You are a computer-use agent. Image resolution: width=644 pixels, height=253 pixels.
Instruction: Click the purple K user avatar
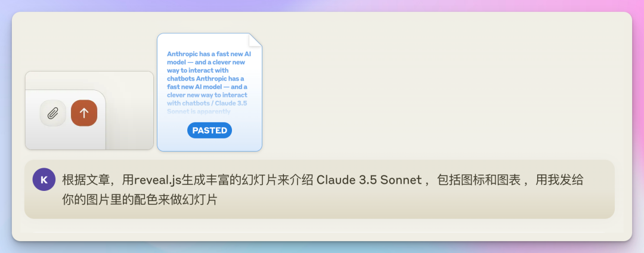pos(44,180)
